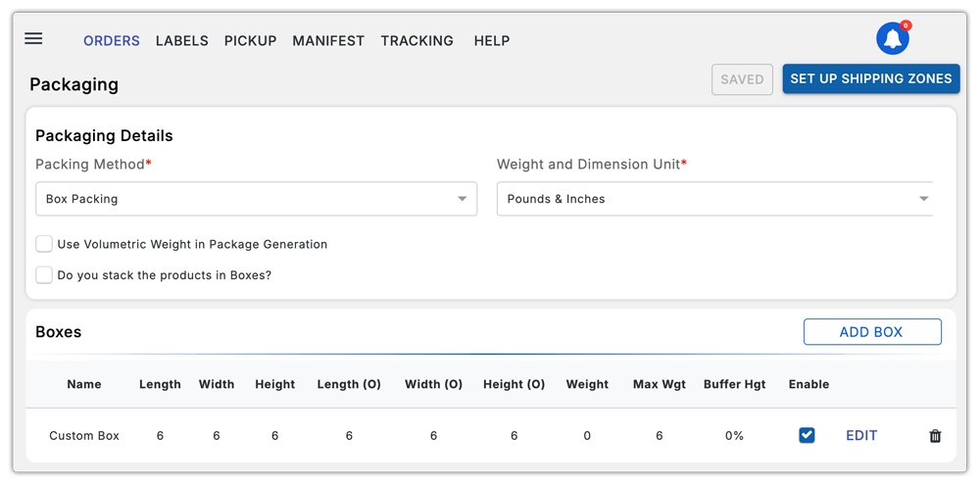This screenshot has width=980, height=484.
Task: Enable Use Volumetric Weight checkbox
Action: 44,244
